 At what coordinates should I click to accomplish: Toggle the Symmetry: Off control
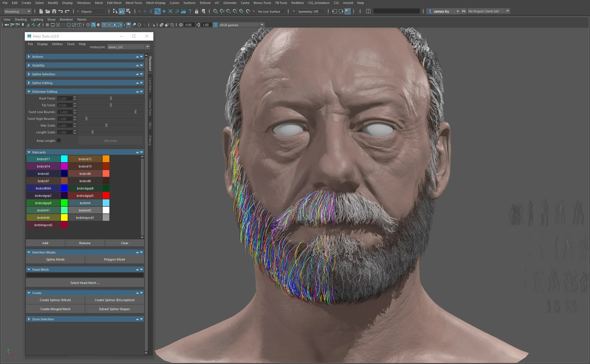click(308, 11)
